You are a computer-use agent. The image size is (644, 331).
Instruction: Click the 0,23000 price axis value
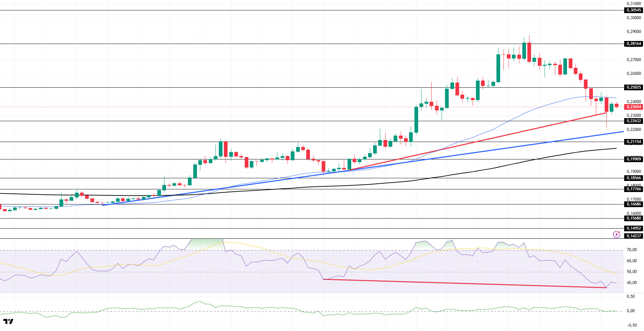tap(634, 115)
